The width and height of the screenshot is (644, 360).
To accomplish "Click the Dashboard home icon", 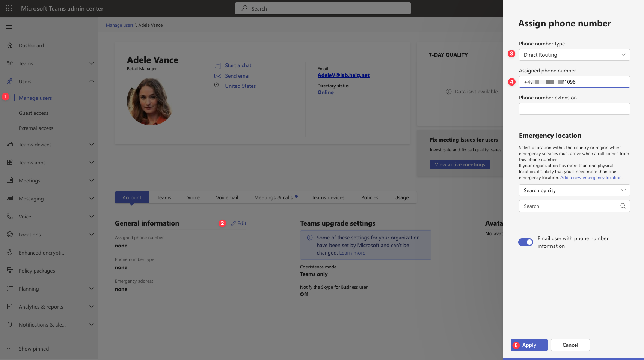I will coord(10,45).
